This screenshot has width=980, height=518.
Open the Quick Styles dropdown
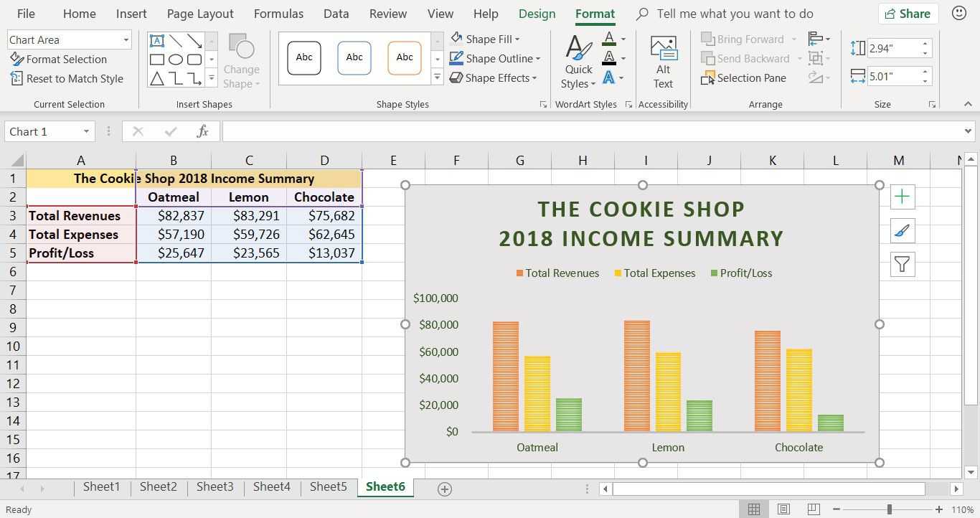(x=578, y=63)
